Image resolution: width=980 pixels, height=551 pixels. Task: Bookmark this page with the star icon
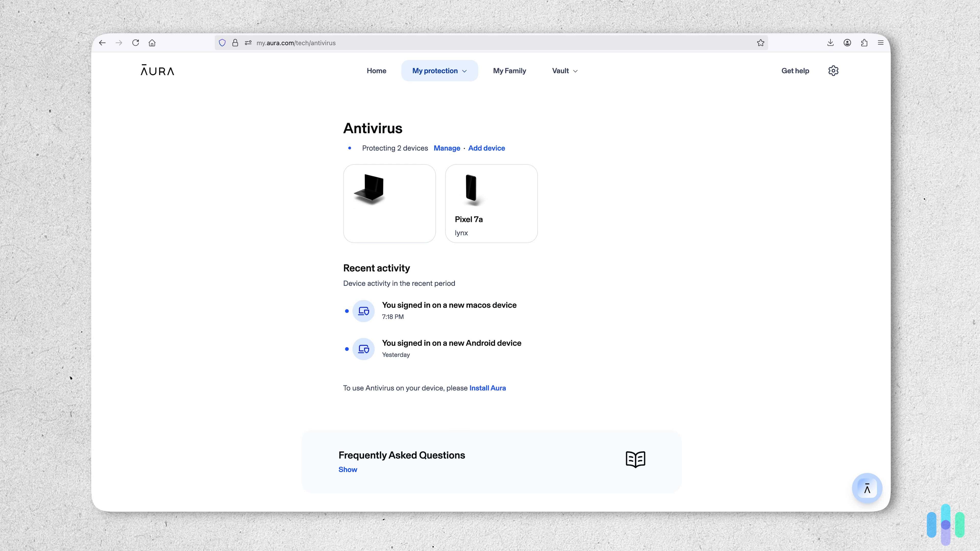point(761,43)
